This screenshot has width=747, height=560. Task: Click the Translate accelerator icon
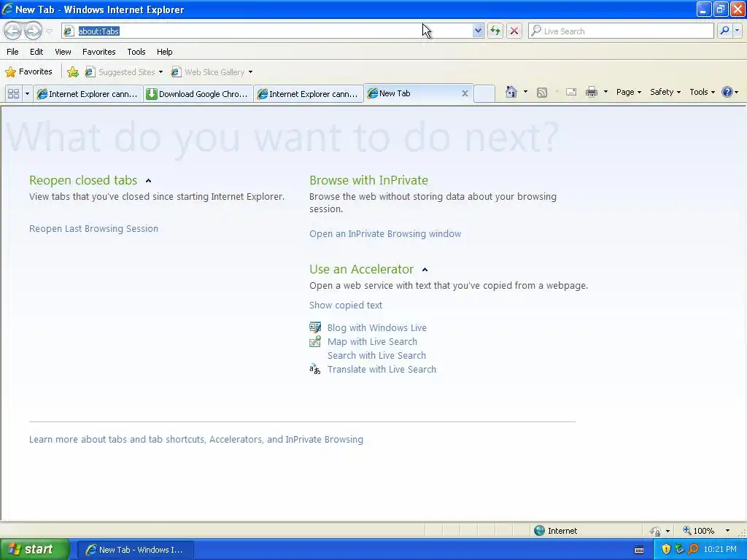(x=315, y=369)
